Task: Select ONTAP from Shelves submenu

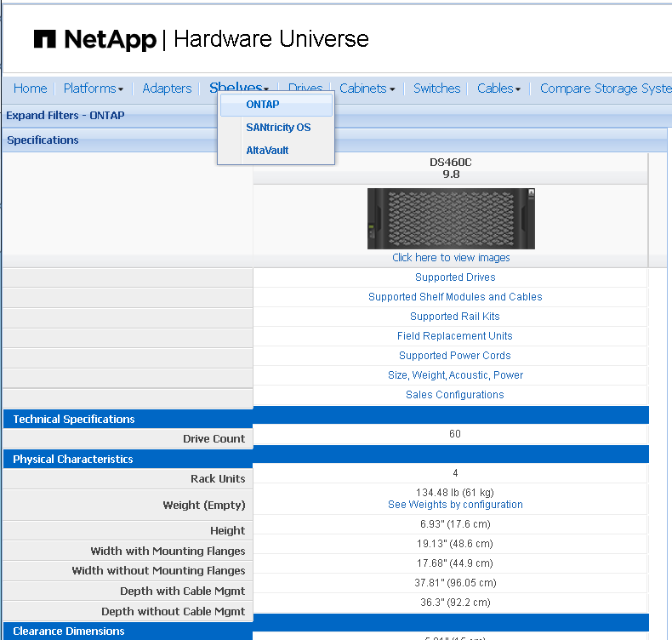Action: pos(263,105)
